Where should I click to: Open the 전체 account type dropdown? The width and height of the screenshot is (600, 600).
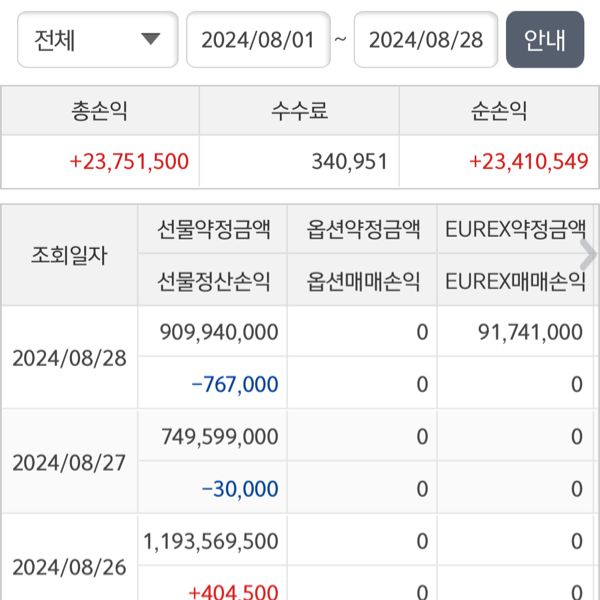click(97, 40)
